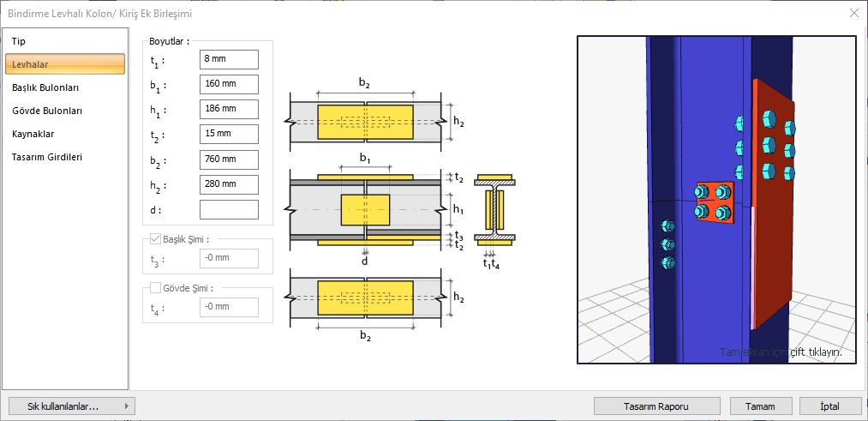The width and height of the screenshot is (868, 421).
Task: Click the t1 thickness input field
Action: [229, 59]
